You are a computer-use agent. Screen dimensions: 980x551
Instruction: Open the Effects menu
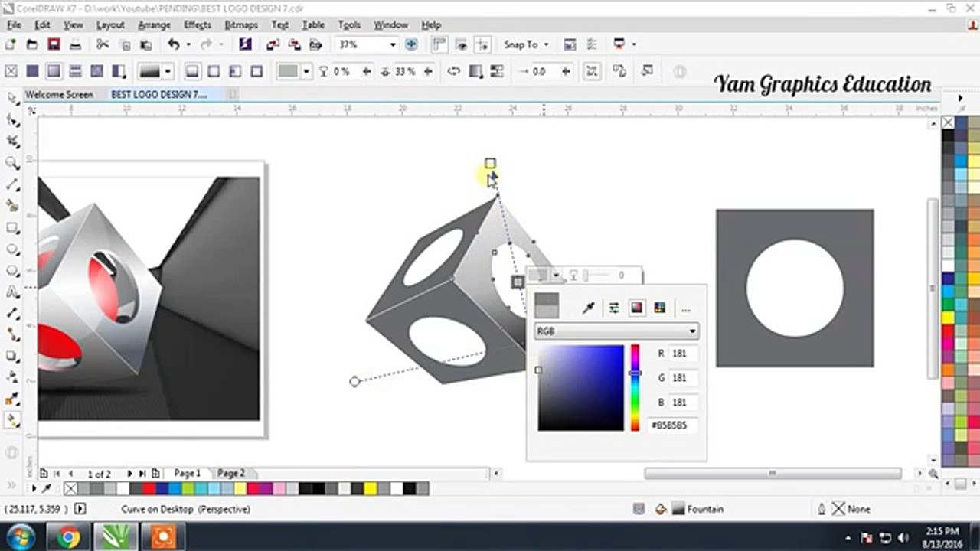coord(198,24)
